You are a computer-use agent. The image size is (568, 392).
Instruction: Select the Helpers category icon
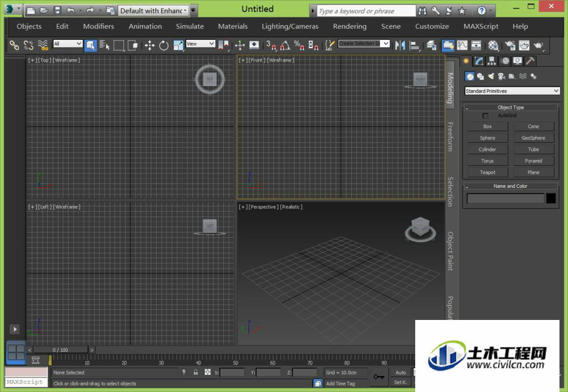tap(512, 77)
